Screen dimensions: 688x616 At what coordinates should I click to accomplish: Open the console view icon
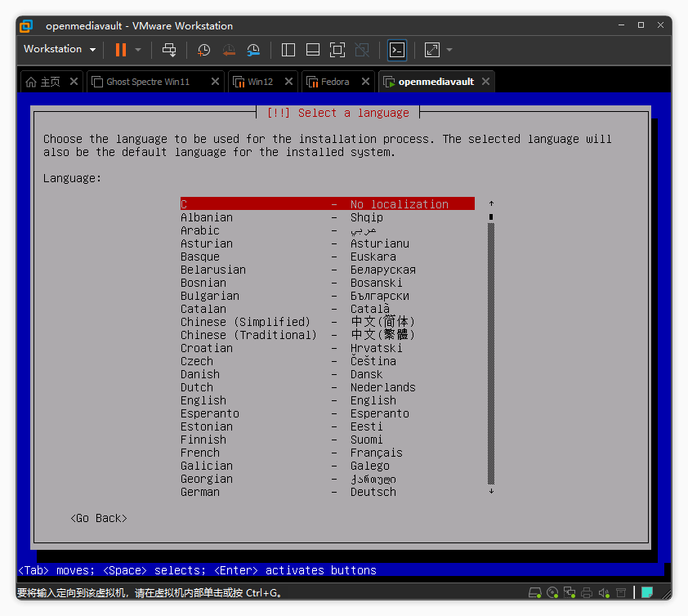tap(396, 50)
